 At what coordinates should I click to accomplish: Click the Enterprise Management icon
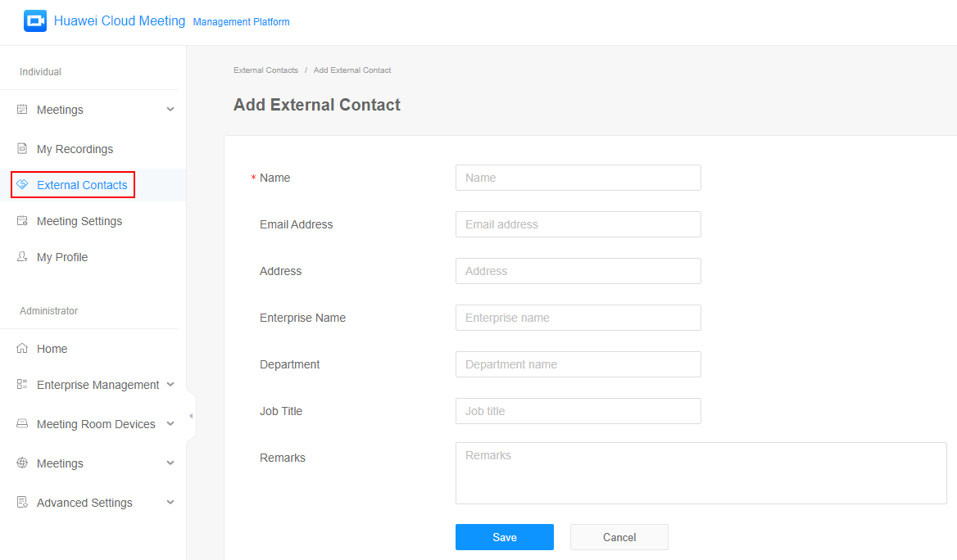click(22, 384)
